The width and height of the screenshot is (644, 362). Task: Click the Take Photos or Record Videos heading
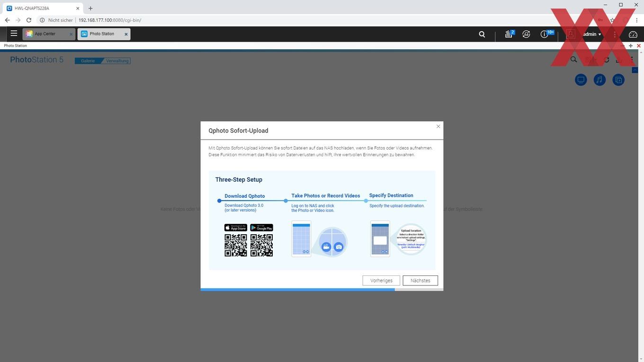[326, 195]
